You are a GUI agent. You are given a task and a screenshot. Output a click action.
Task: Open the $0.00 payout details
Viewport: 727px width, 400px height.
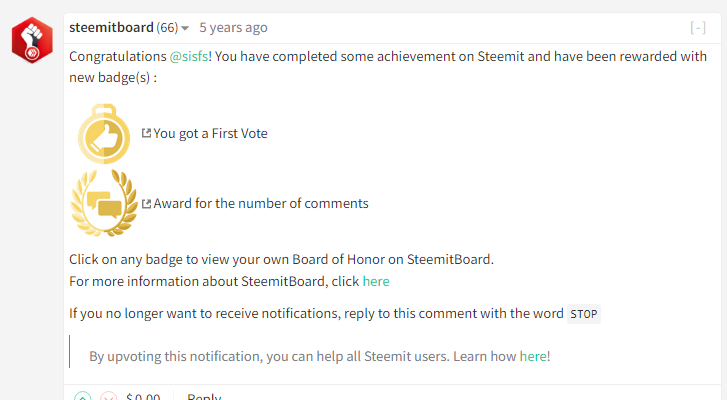(x=143, y=397)
